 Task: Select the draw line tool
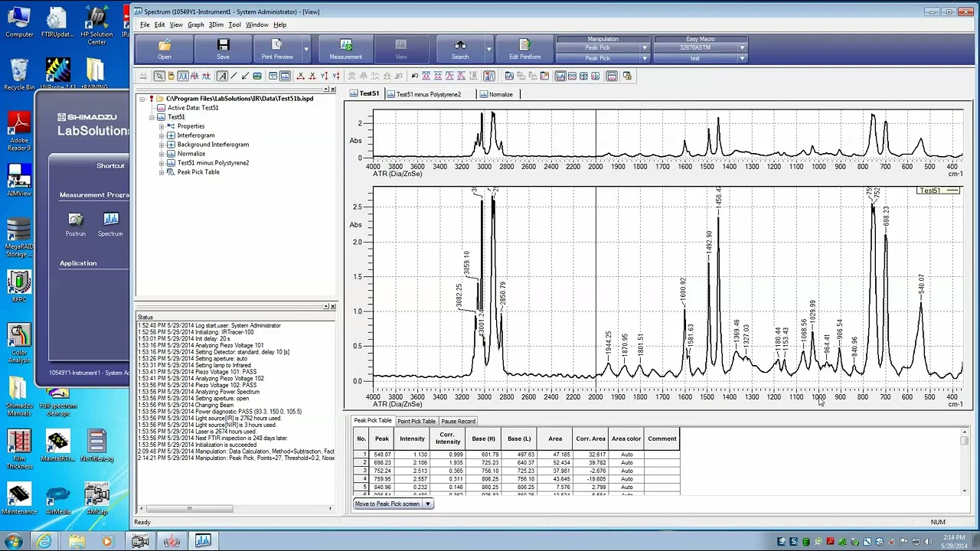click(x=234, y=76)
